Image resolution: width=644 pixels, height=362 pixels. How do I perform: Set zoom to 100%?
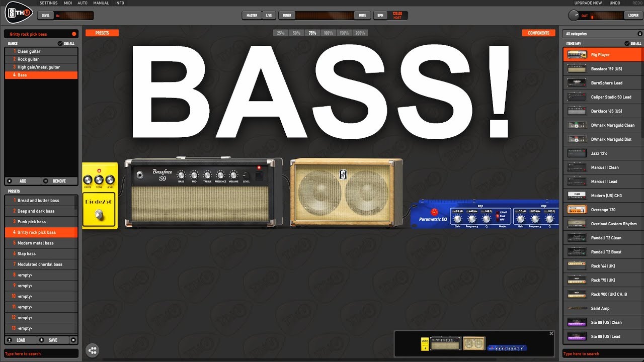[x=328, y=33]
